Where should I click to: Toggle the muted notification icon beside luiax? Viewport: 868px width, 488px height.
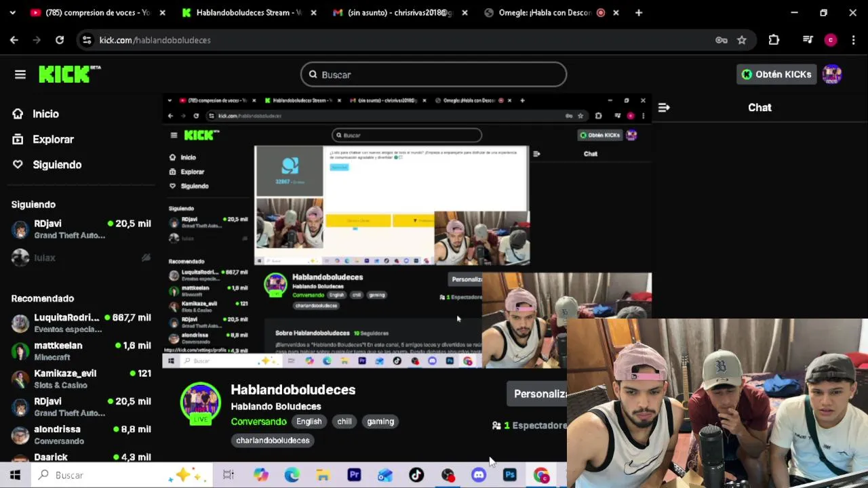pyautogui.click(x=145, y=258)
